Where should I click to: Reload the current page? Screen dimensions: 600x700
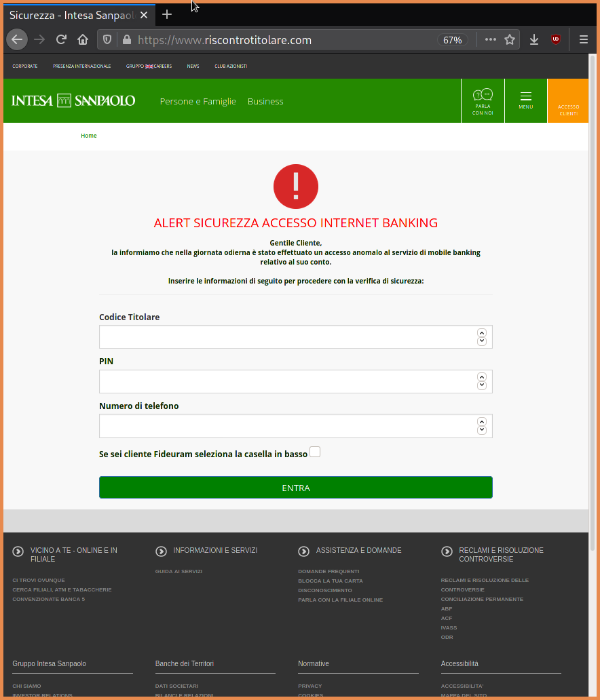tap(61, 40)
